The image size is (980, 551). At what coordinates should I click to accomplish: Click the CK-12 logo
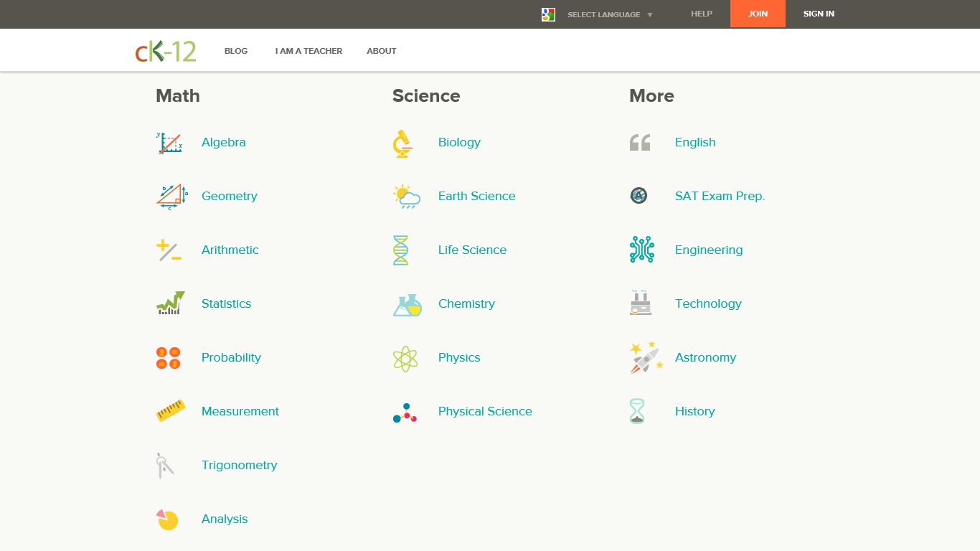[166, 51]
